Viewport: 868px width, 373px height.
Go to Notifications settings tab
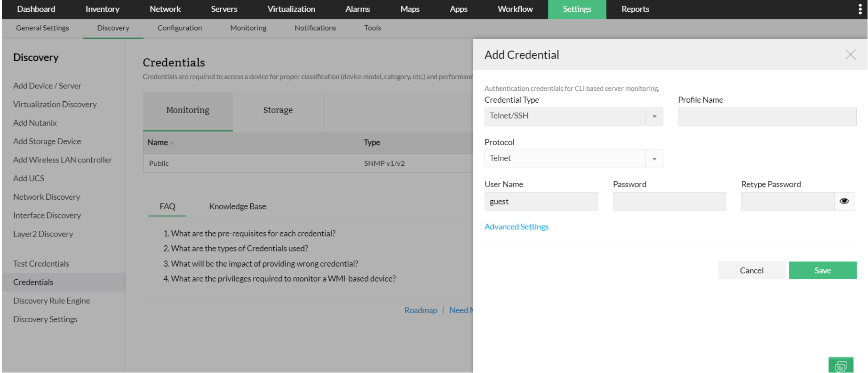[315, 28]
